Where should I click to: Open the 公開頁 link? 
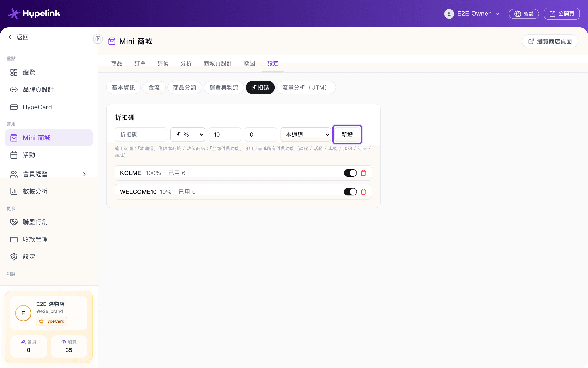click(562, 14)
